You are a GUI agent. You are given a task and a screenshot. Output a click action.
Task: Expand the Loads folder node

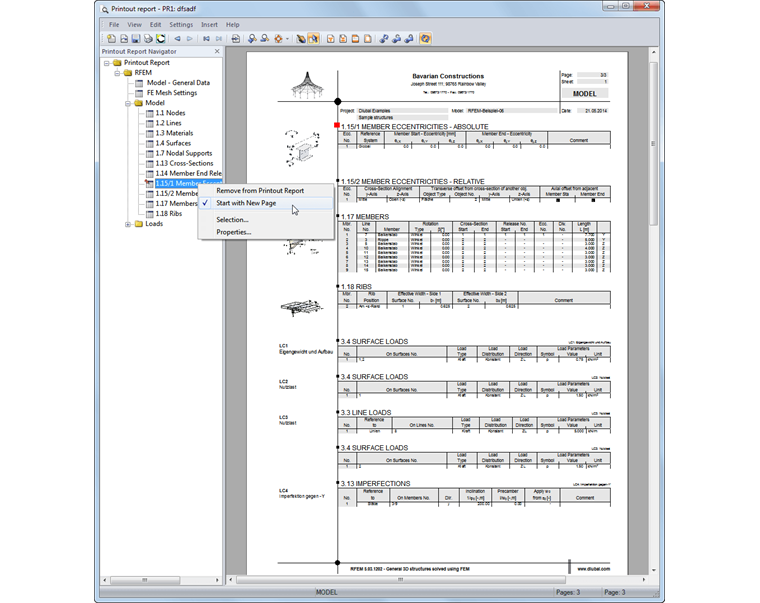pos(128,224)
